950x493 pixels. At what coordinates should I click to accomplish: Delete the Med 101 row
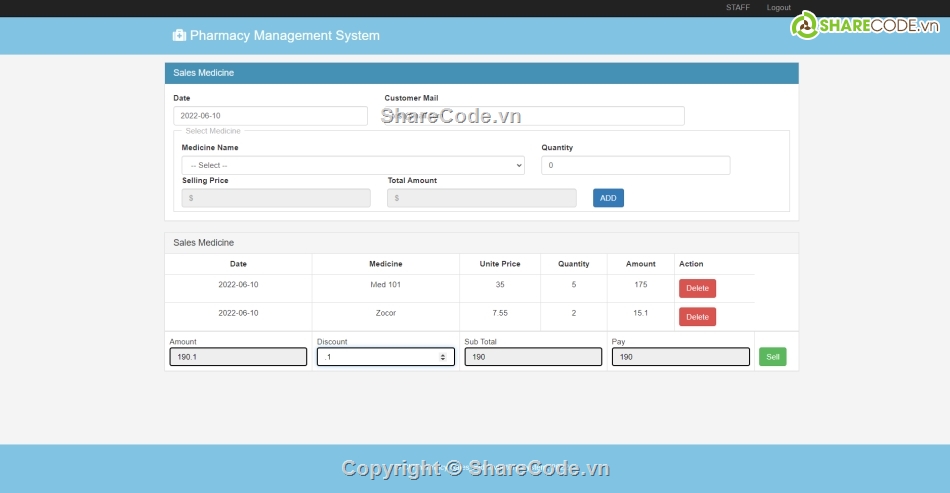(697, 288)
